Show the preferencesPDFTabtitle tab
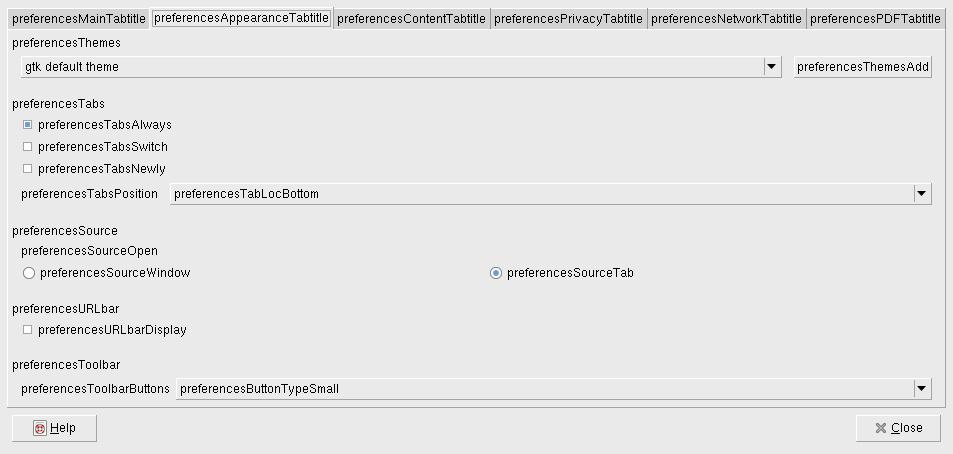This screenshot has height=454, width=953. [875, 19]
